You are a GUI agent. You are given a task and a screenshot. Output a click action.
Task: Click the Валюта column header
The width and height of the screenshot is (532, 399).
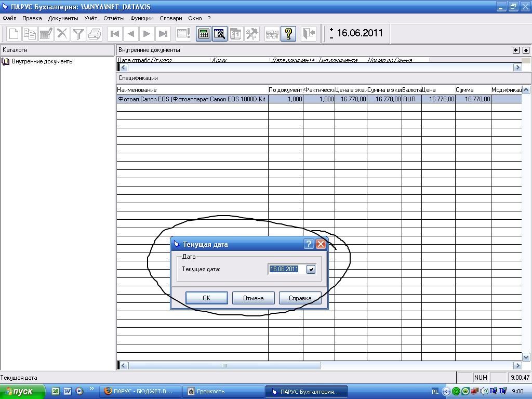411,90
